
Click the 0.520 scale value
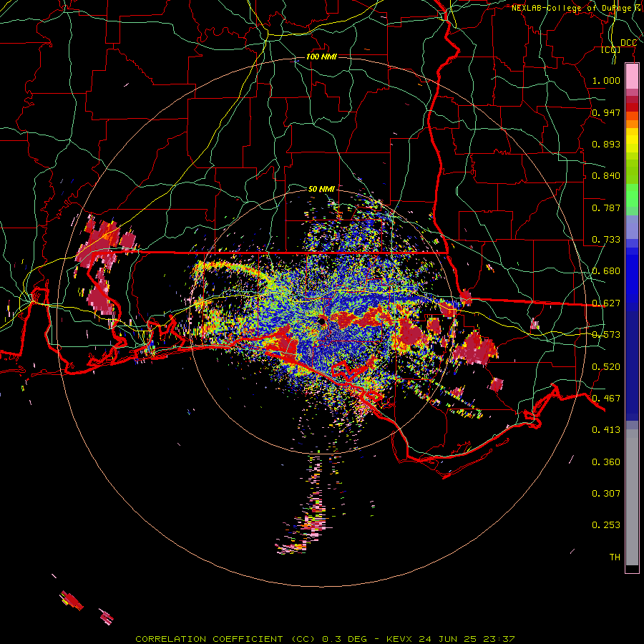[x=606, y=367]
